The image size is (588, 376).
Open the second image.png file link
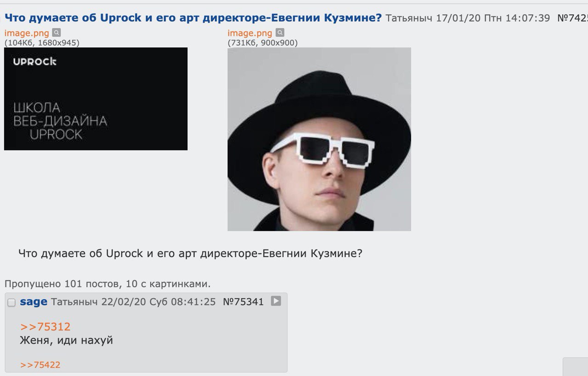[250, 33]
